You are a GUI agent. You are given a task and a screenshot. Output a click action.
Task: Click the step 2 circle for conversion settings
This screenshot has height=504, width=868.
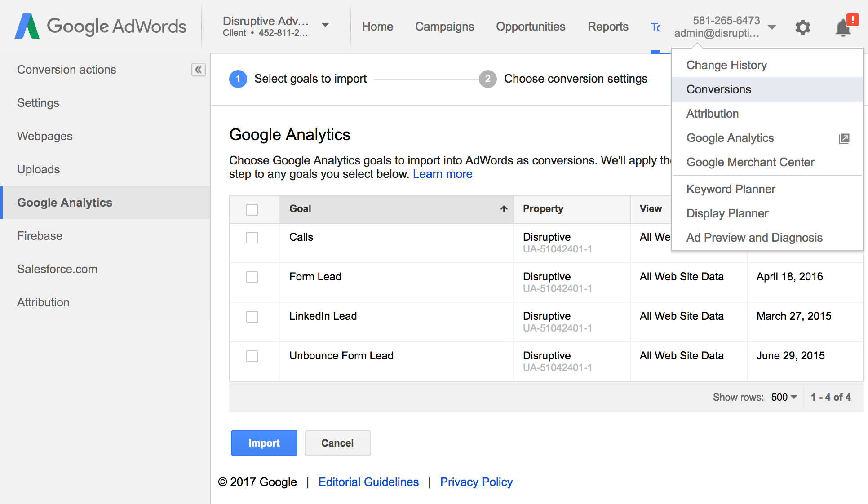487,79
